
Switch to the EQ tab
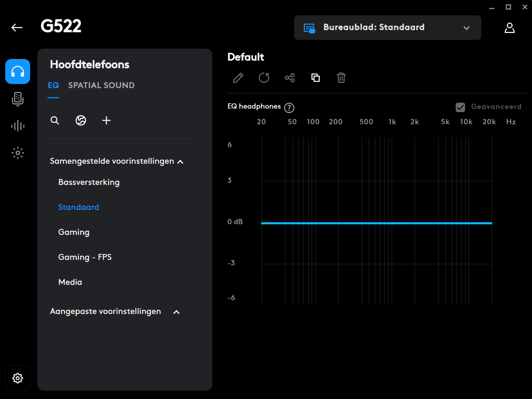click(54, 85)
